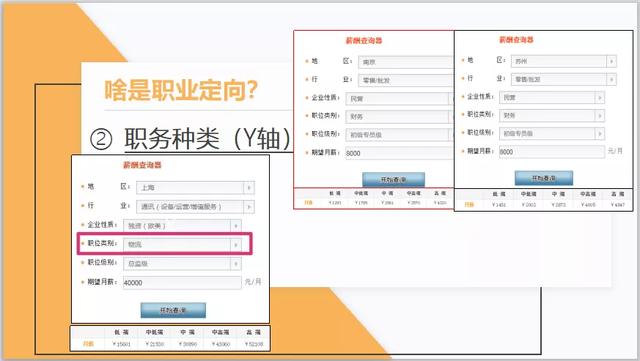Screen dimensions: 640x361
Task: Click 中低端 column header in 上海 result table
Action: [x=154, y=332]
